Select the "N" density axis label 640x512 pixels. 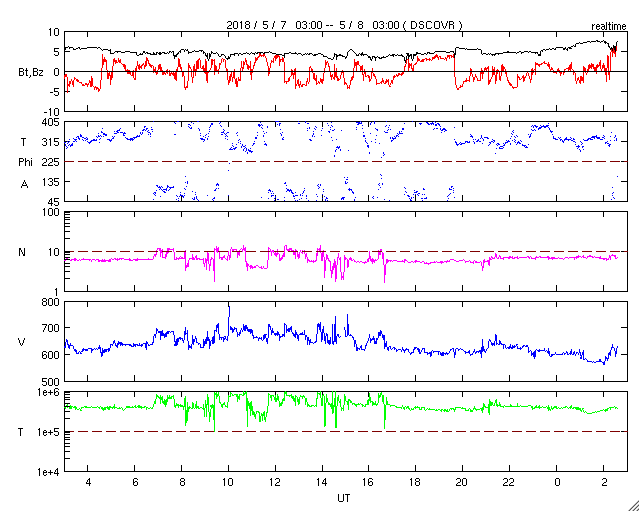point(22,252)
